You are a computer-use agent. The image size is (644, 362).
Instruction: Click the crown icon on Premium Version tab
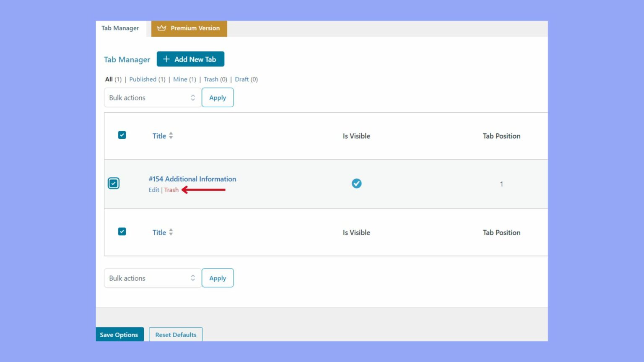162,28
